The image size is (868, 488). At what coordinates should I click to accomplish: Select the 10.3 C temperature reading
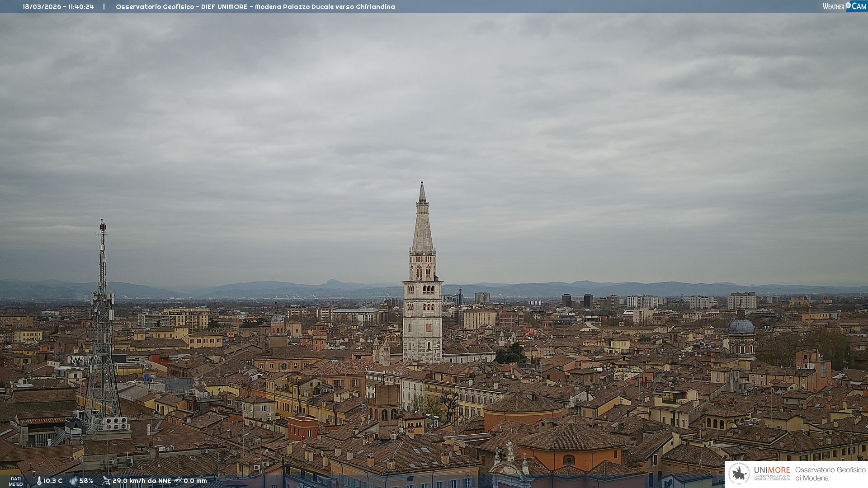[53, 481]
